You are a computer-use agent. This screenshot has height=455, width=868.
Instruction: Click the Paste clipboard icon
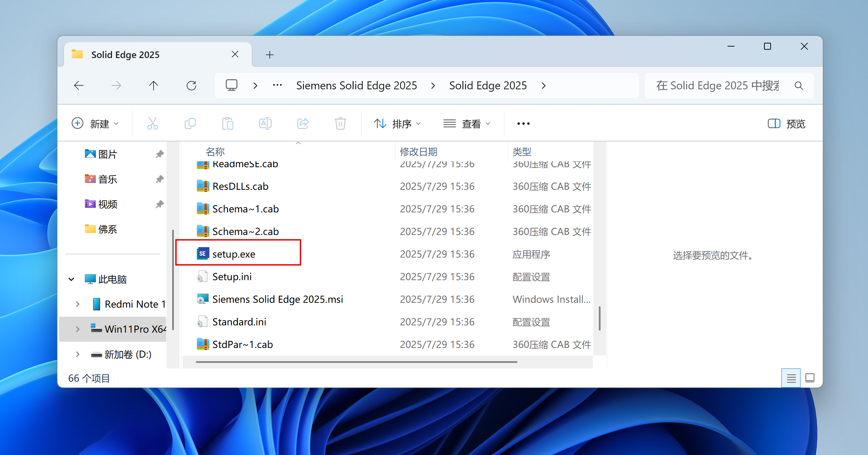point(227,123)
